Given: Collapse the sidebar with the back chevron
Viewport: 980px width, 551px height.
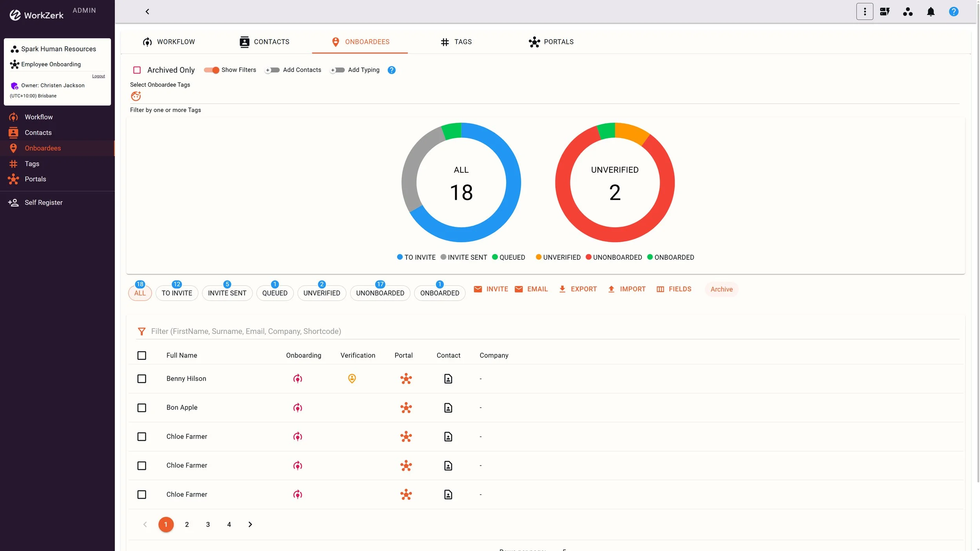Looking at the screenshot, I should click(x=147, y=12).
